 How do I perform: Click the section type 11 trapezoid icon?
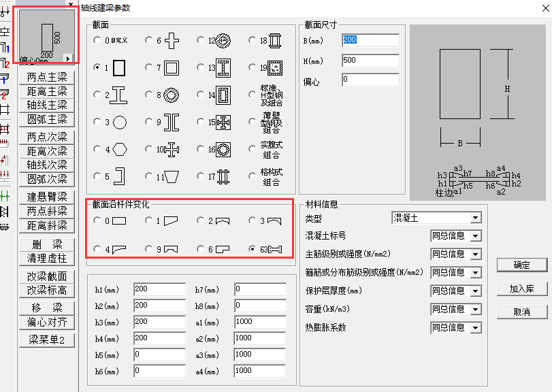(172, 177)
